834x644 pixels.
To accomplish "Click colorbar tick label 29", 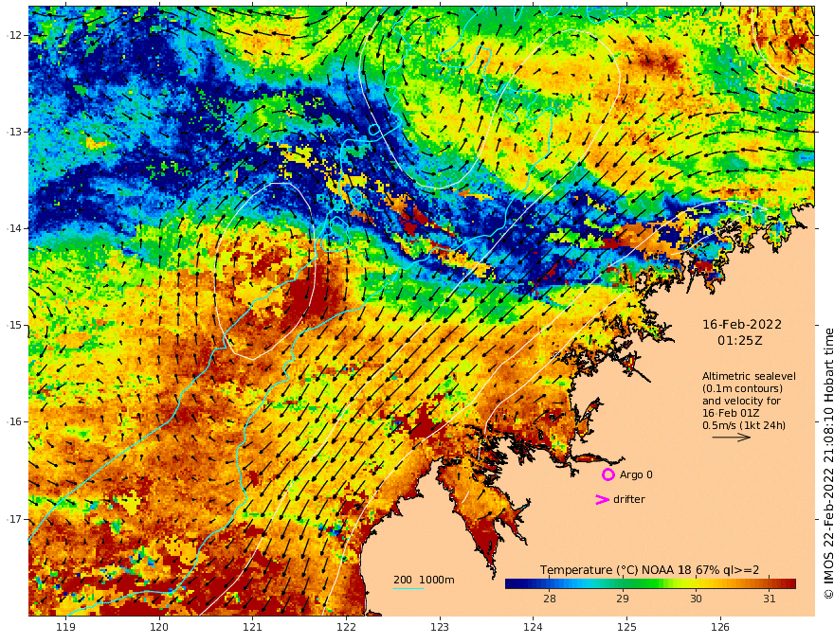I will click(623, 599).
